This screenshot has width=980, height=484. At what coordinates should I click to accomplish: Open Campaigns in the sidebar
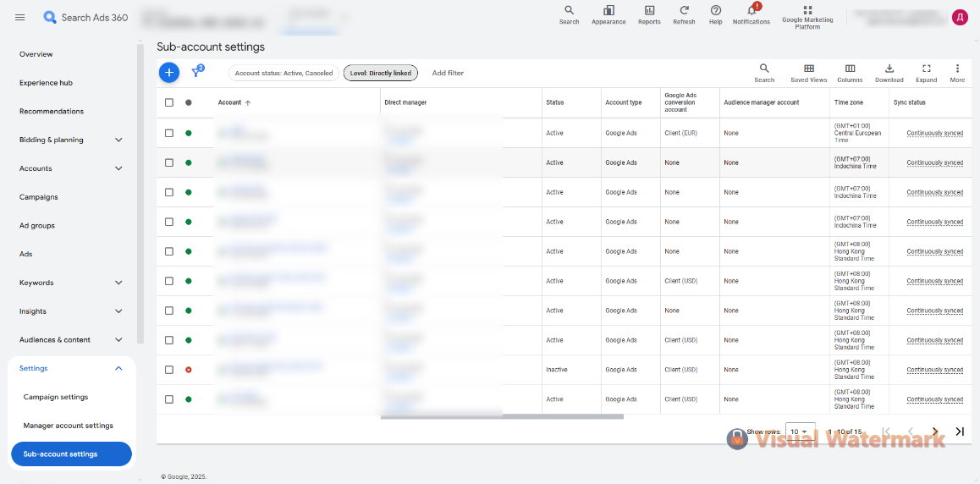pos(39,196)
